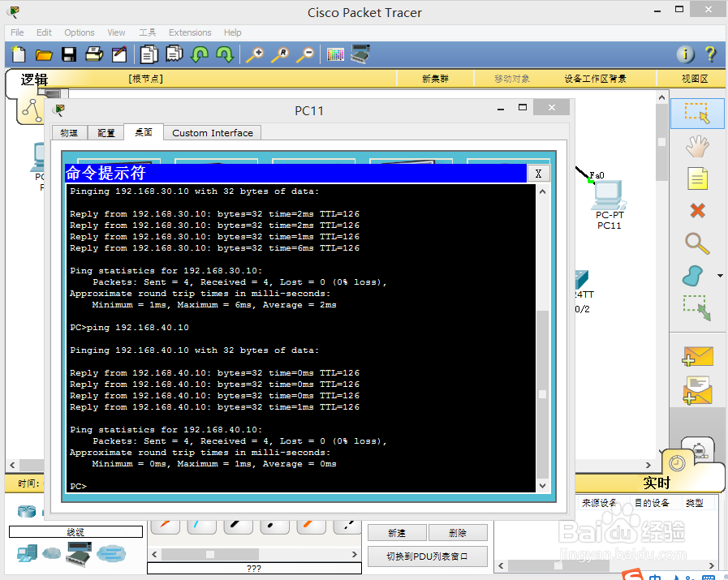This screenshot has width=728, height=580.
Task: Select the Routers device category icon
Action: coord(27,511)
